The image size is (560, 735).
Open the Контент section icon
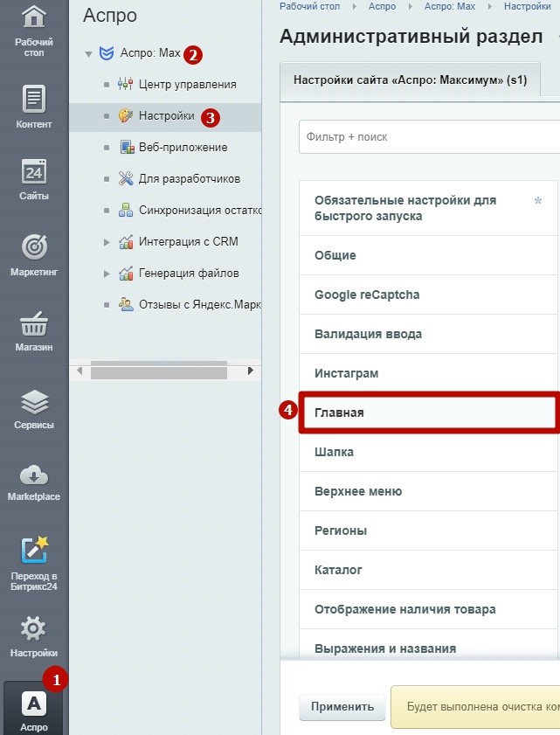[x=34, y=99]
